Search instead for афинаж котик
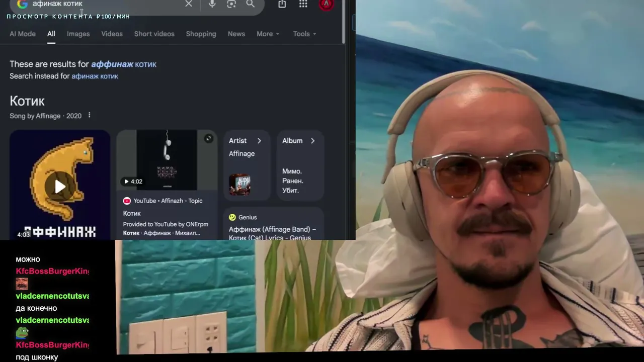This screenshot has width=644, height=362. coord(95,76)
